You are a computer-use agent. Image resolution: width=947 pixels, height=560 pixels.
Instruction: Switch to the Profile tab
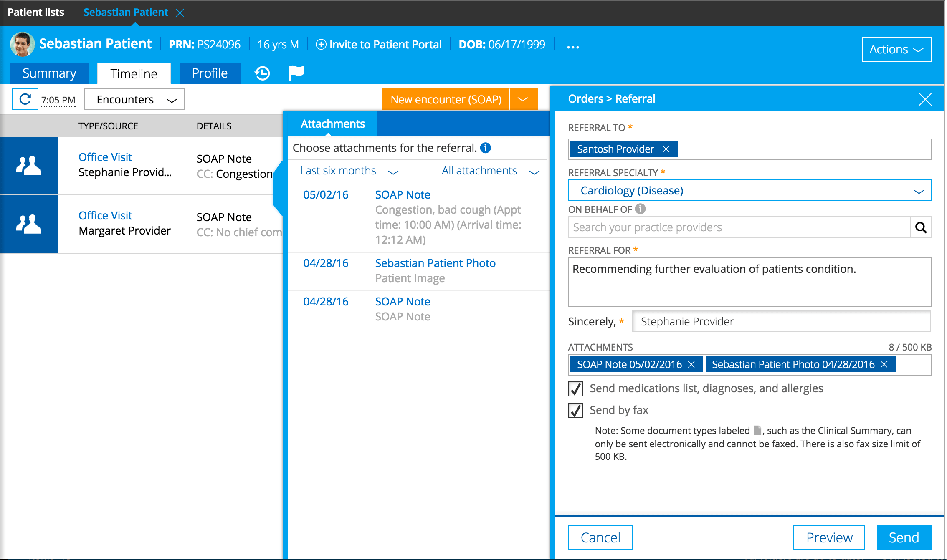pyautogui.click(x=210, y=73)
